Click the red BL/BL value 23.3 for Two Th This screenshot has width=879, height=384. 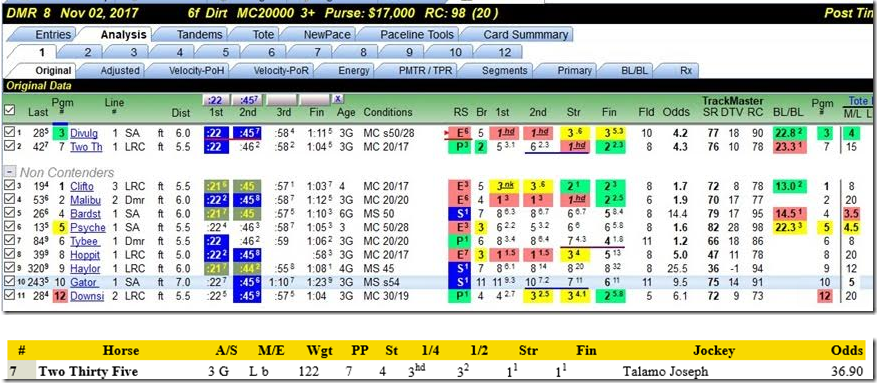click(789, 147)
